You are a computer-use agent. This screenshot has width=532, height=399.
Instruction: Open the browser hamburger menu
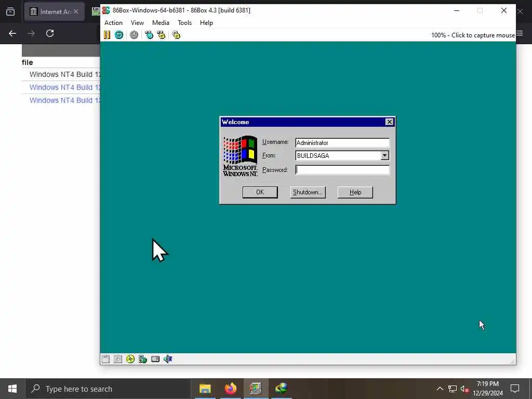click(520, 33)
